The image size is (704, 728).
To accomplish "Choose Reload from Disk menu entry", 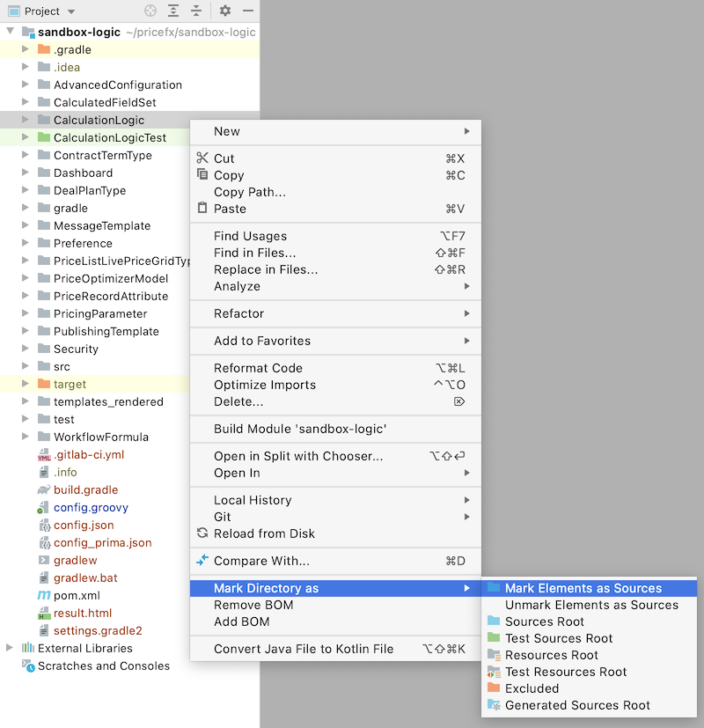I will click(264, 533).
